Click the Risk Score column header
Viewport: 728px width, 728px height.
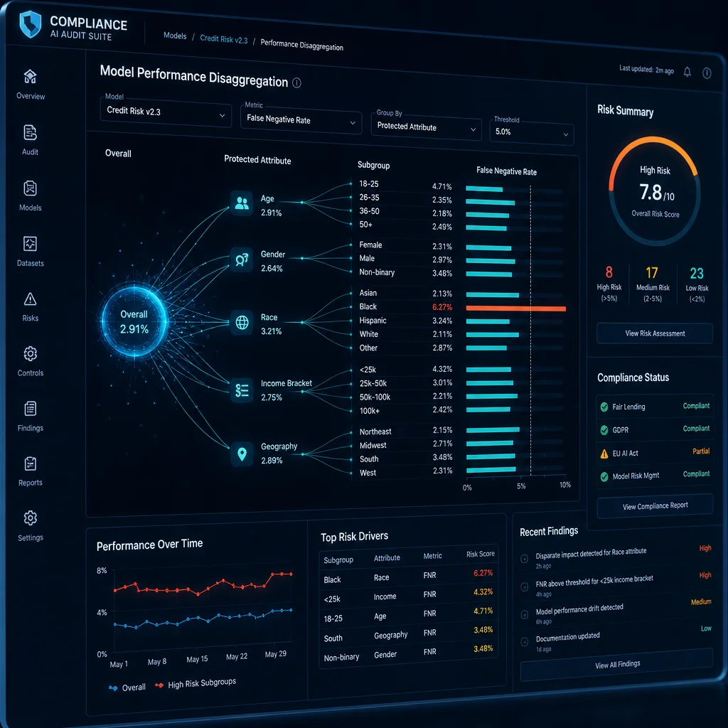480,554
